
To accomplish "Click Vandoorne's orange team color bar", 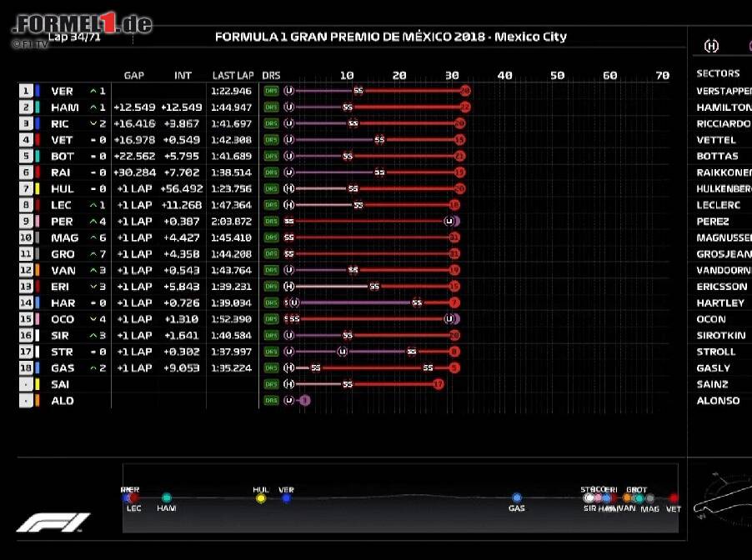I will (x=38, y=270).
